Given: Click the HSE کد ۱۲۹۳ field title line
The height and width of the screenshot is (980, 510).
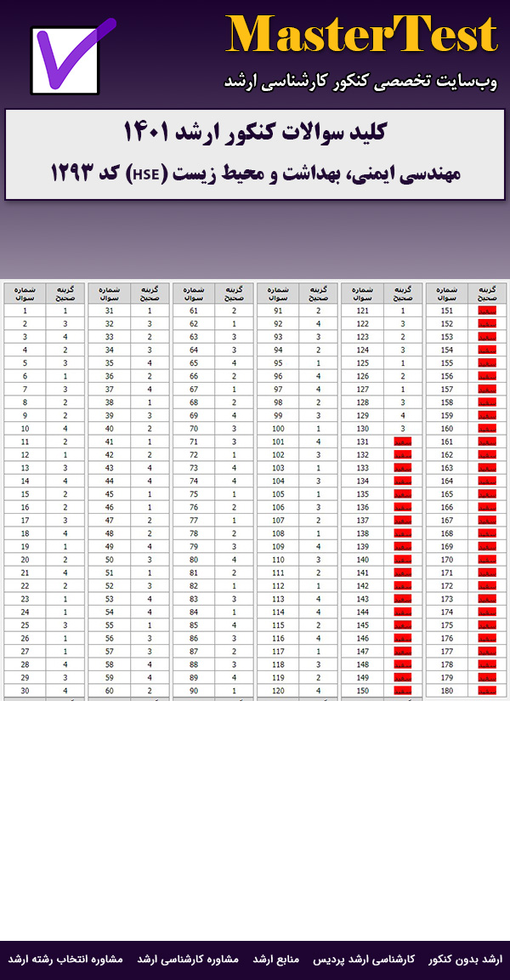Looking at the screenshot, I should click(255, 173).
